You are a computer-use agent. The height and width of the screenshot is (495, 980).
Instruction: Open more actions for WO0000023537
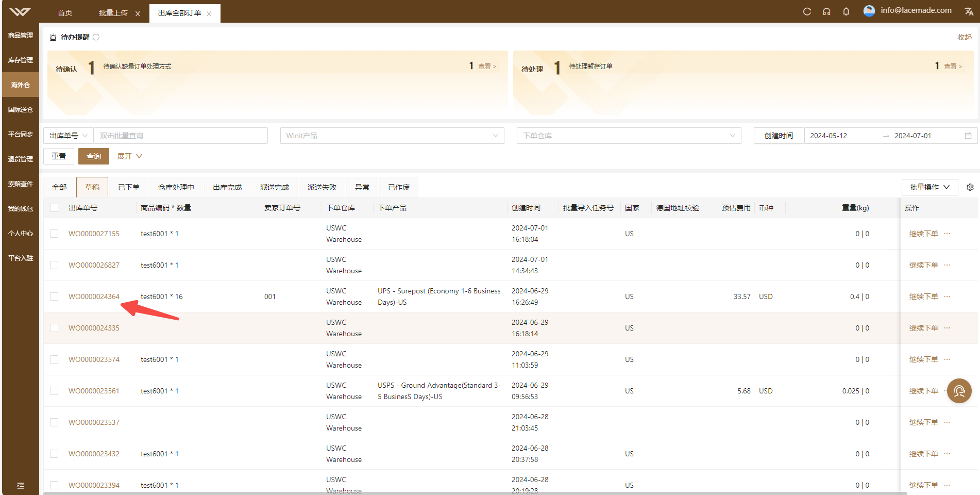point(947,422)
